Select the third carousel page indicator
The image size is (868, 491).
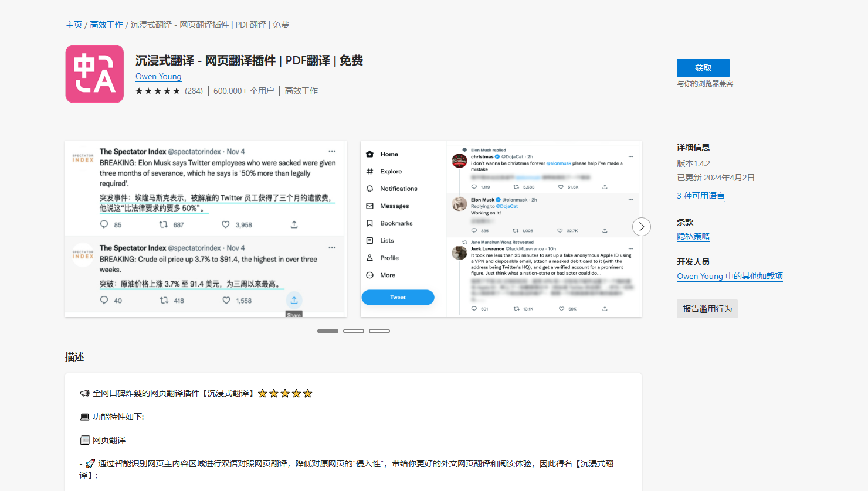tap(379, 331)
